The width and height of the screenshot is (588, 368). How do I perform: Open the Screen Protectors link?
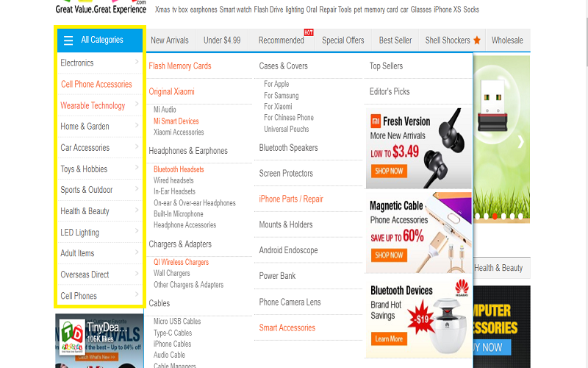(x=286, y=174)
